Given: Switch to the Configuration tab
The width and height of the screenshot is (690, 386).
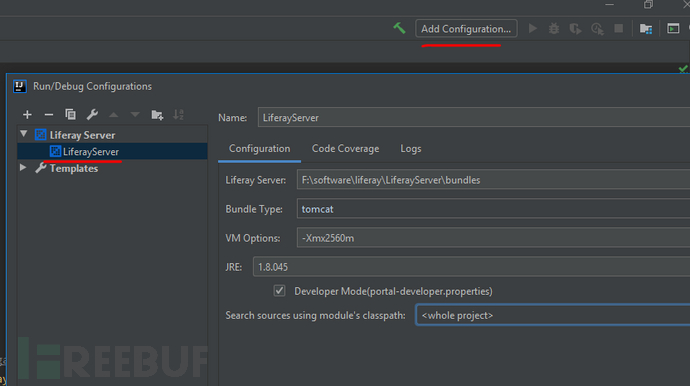Looking at the screenshot, I should [260, 149].
